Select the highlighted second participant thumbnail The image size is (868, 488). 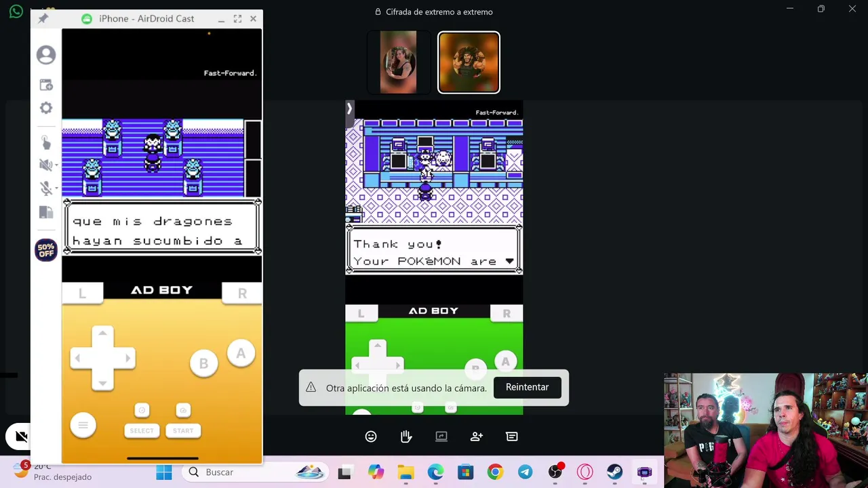(469, 62)
